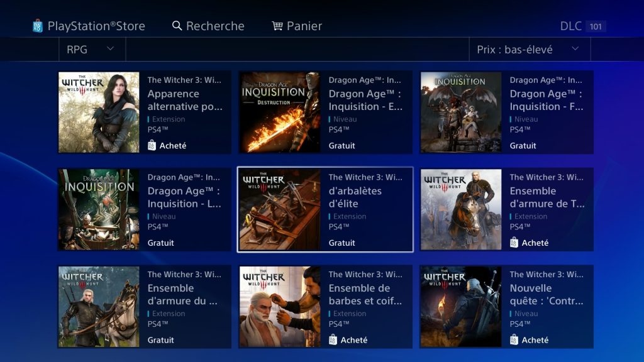The width and height of the screenshot is (644, 362).
Task: Go to PlayStation®Store home label
Action: (96, 26)
